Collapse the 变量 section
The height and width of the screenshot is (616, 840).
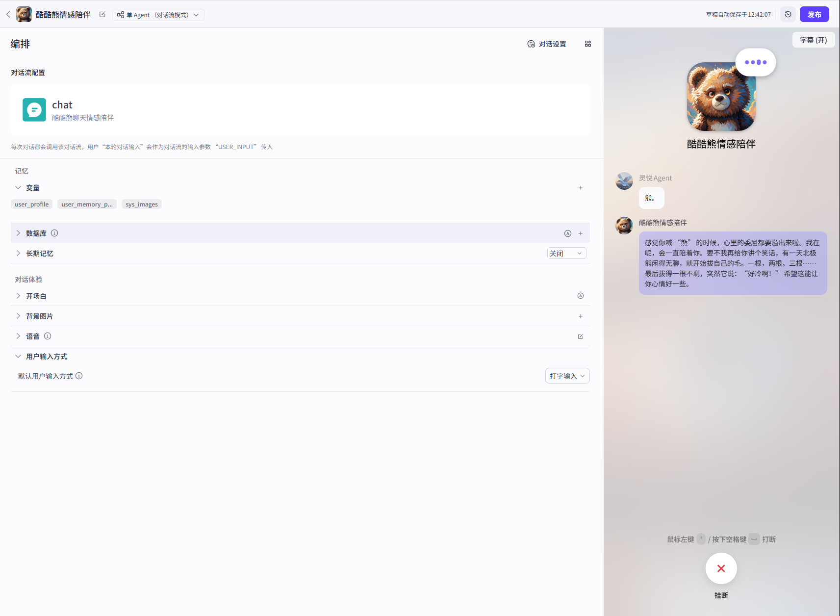[x=18, y=188]
